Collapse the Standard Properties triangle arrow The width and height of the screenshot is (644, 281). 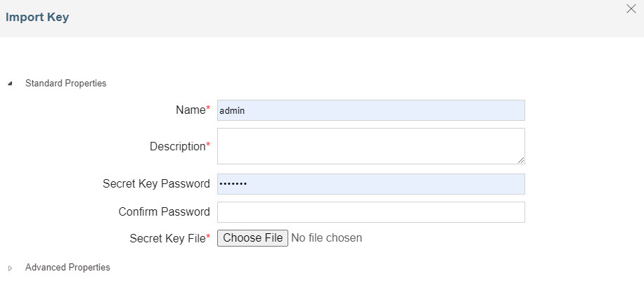point(10,84)
